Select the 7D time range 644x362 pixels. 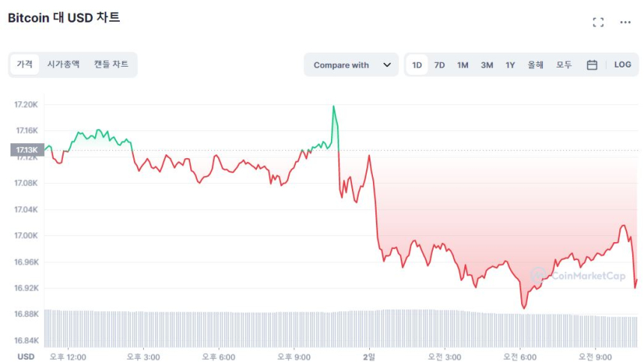[440, 65]
